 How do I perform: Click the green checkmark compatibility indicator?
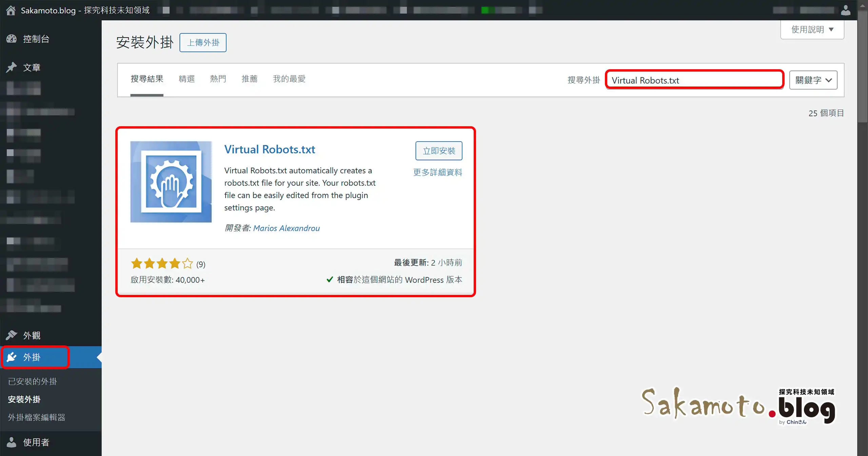tap(330, 280)
